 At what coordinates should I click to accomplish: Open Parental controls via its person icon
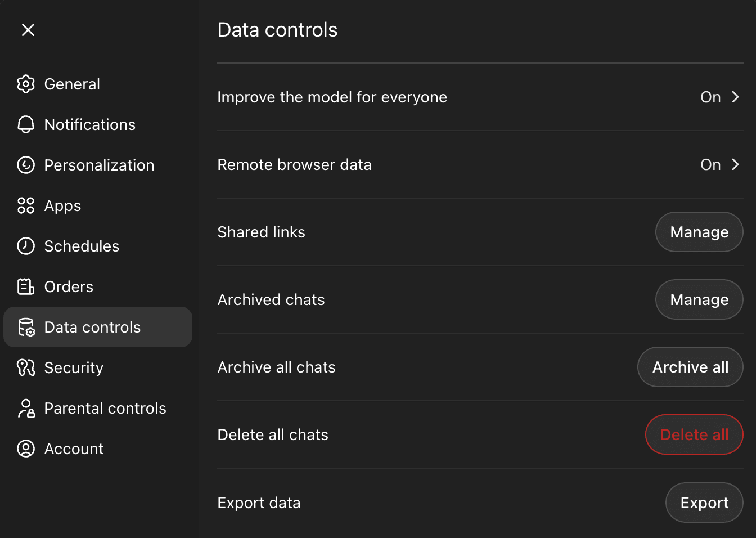click(26, 408)
